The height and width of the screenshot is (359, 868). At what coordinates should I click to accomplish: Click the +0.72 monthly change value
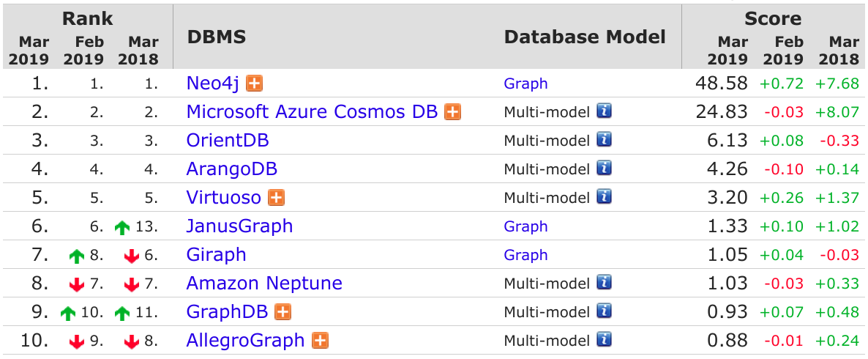tap(781, 84)
